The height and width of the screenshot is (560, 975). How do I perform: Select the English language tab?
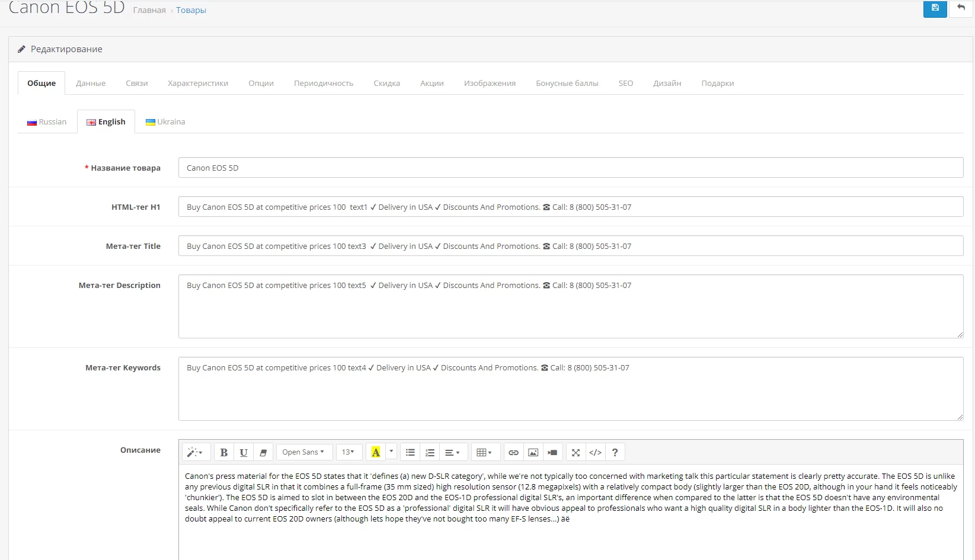(106, 121)
